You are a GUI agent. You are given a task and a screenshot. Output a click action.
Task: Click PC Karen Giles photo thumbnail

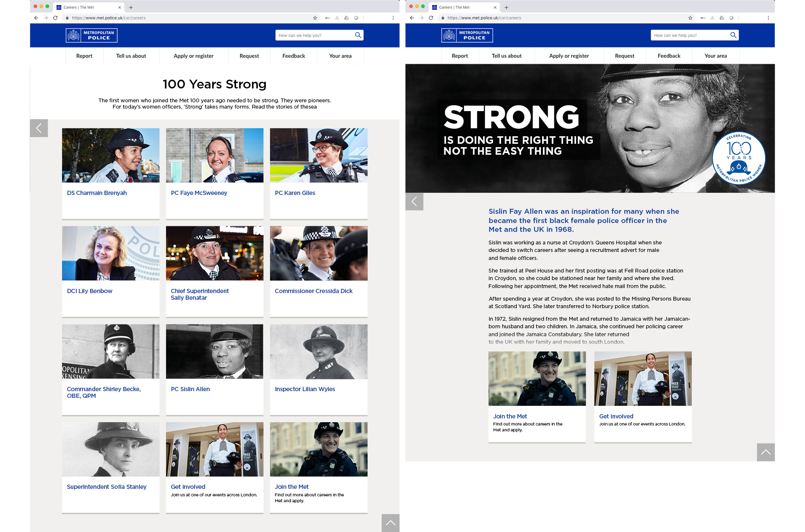[x=319, y=155]
